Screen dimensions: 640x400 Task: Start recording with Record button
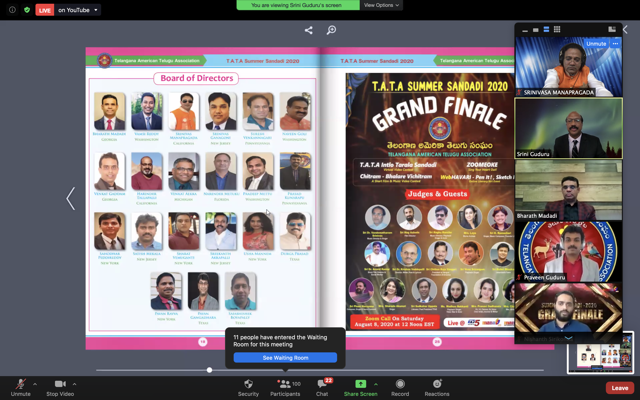(x=400, y=387)
